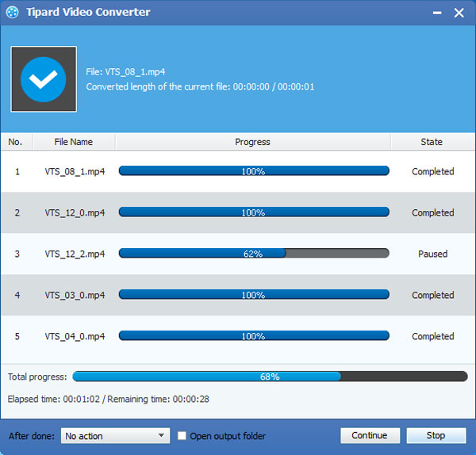Click the 100% progress bar of VTS_12_0.mp4
This screenshot has height=455, width=476.
254,212
